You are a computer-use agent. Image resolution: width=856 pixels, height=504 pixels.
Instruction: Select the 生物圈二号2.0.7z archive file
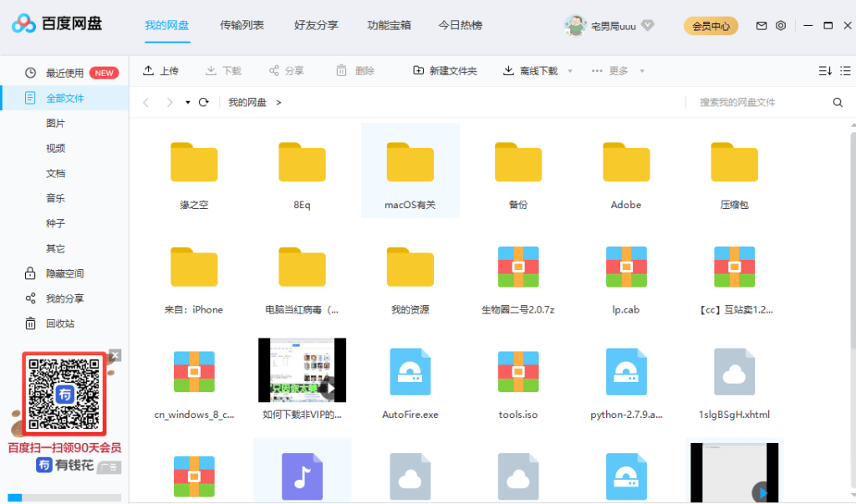click(x=518, y=267)
